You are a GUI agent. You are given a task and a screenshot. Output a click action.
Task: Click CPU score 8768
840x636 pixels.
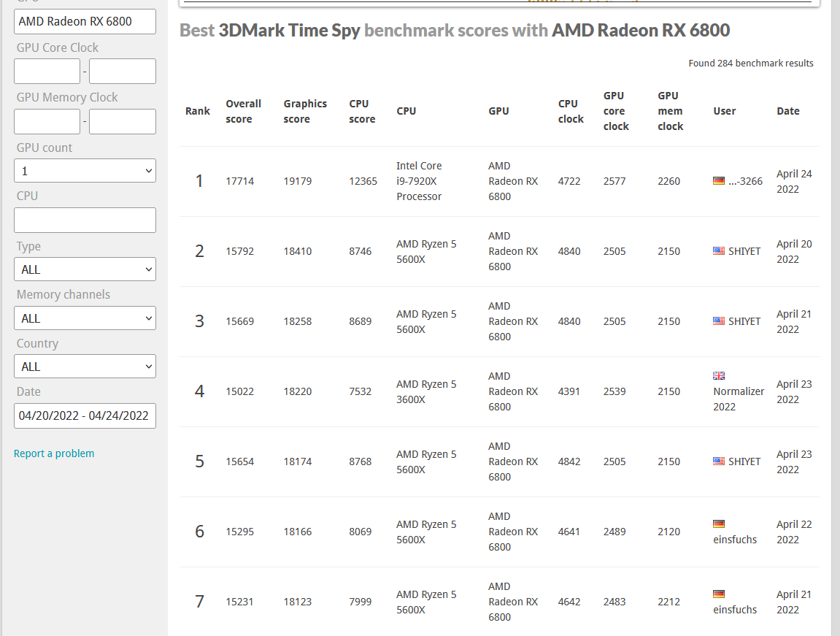pyautogui.click(x=360, y=461)
